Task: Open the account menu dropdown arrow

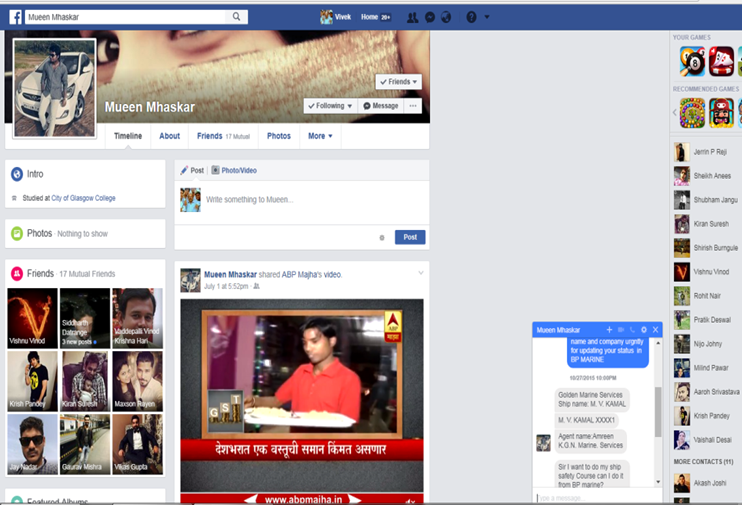Action: pyautogui.click(x=487, y=17)
